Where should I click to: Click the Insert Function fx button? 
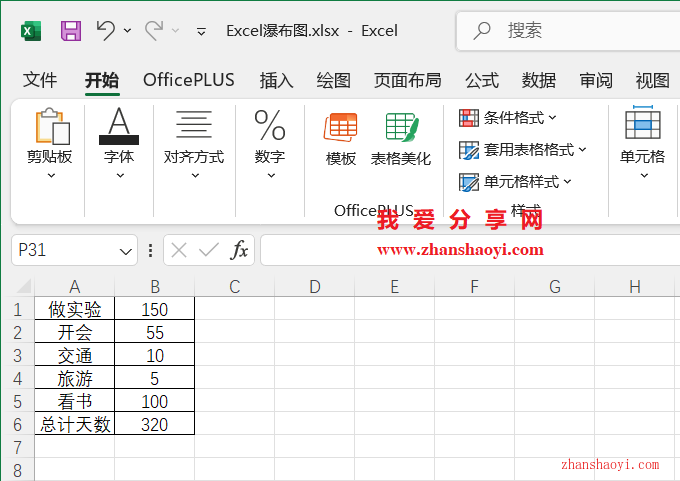point(239,250)
